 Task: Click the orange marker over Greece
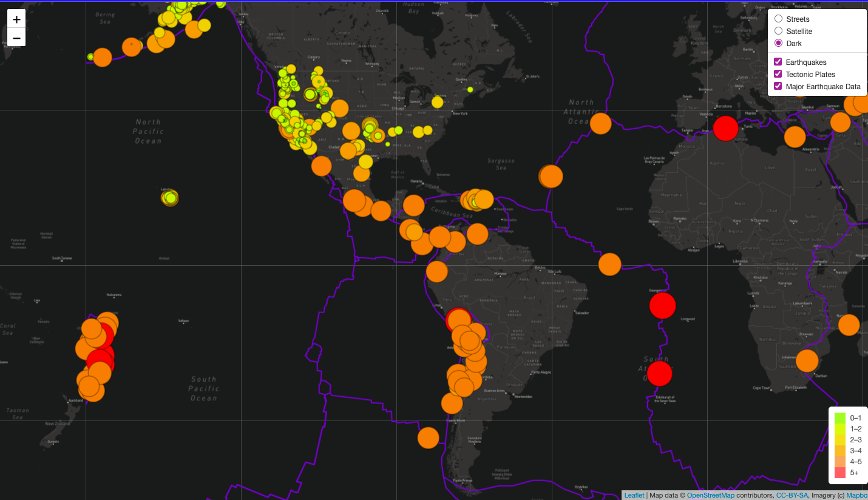(x=795, y=137)
